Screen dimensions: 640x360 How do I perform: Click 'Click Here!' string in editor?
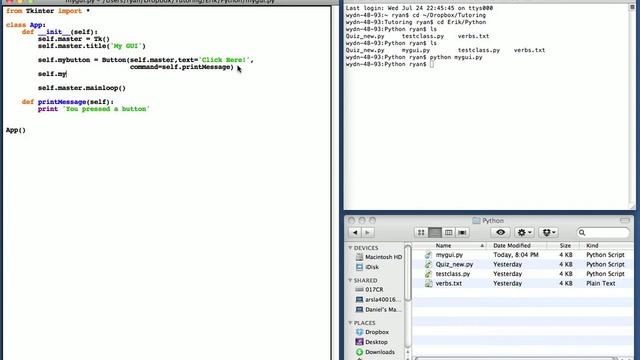[x=224, y=60]
